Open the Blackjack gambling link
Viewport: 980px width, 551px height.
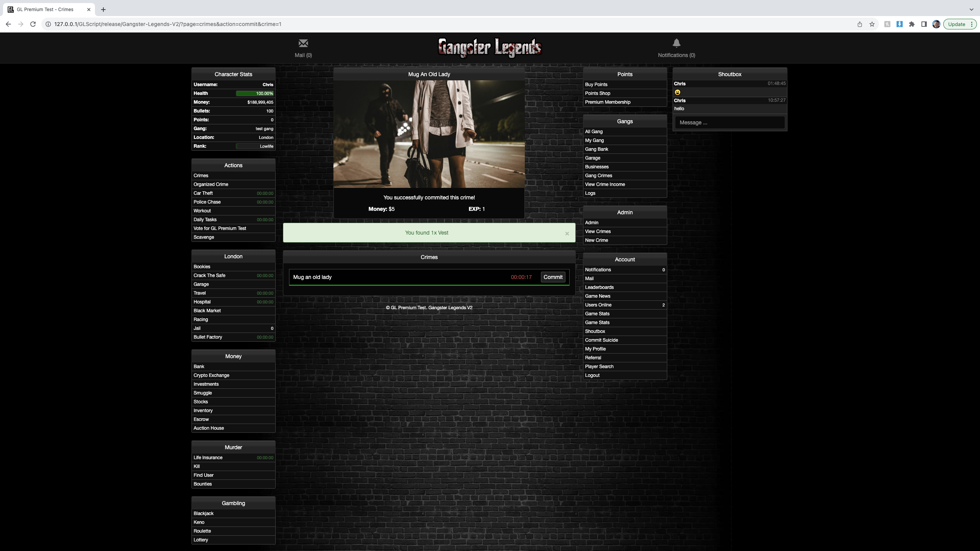click(204, 514)
